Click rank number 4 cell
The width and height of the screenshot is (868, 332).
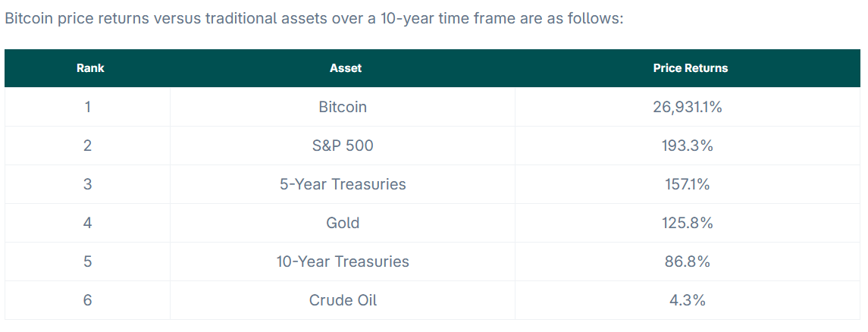pyautogui.click(x=87, y=223)
